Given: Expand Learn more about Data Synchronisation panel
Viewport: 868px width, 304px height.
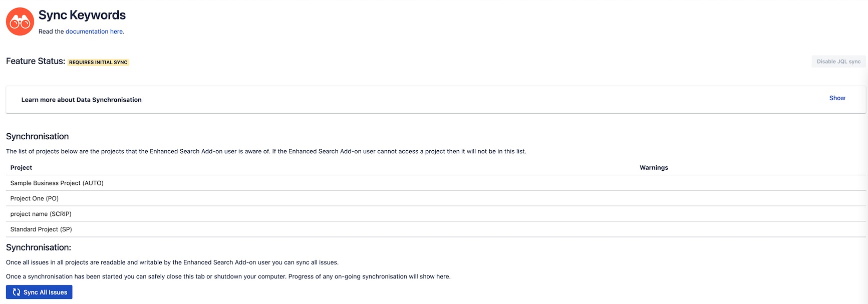Looking at the screenshot, I should pyautogui.click(x=436, y=100).
